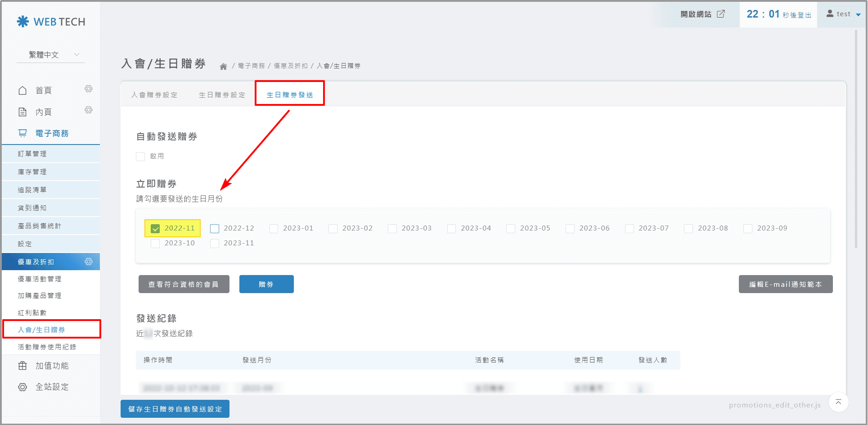Uncheck the 2022-11 birthday month
This screenshot has height=425, width=868.
click(x=156, y=229)
